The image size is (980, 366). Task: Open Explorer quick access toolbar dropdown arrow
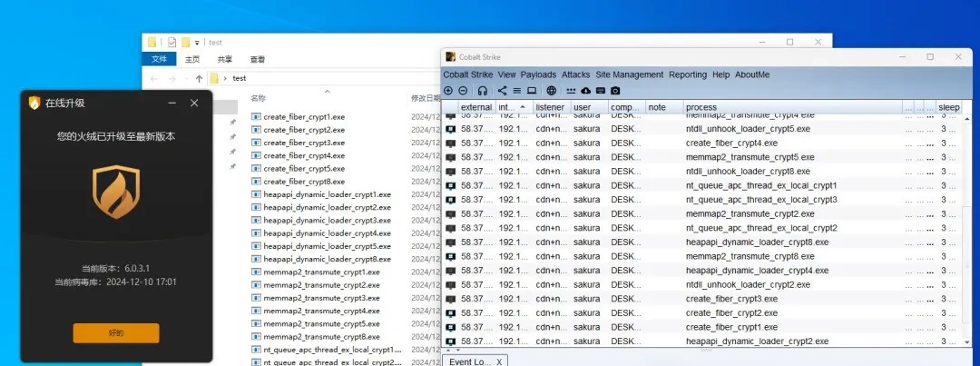198,44
